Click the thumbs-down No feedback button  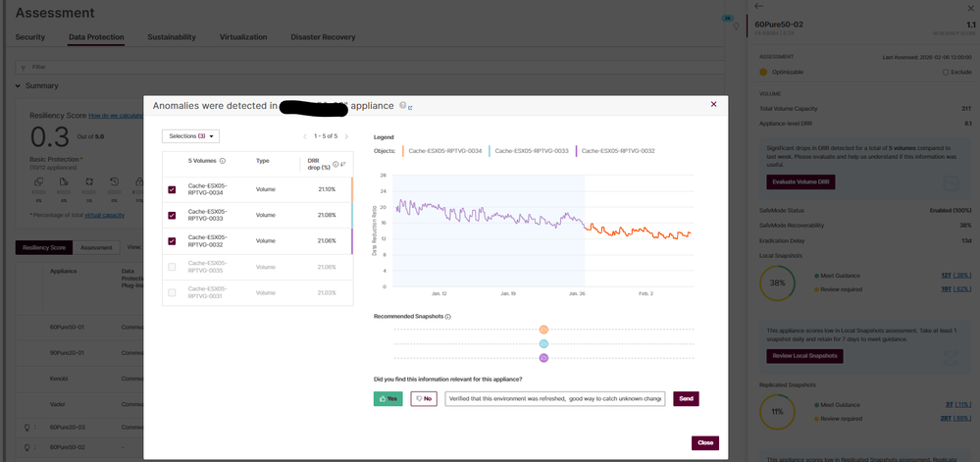click(424, 399)
